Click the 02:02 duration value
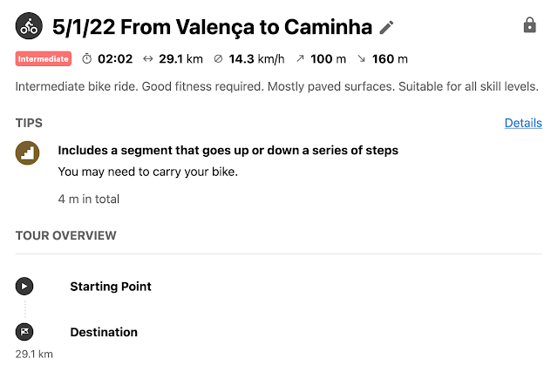Viewport: 558px width, 392px height. [113, 59]
